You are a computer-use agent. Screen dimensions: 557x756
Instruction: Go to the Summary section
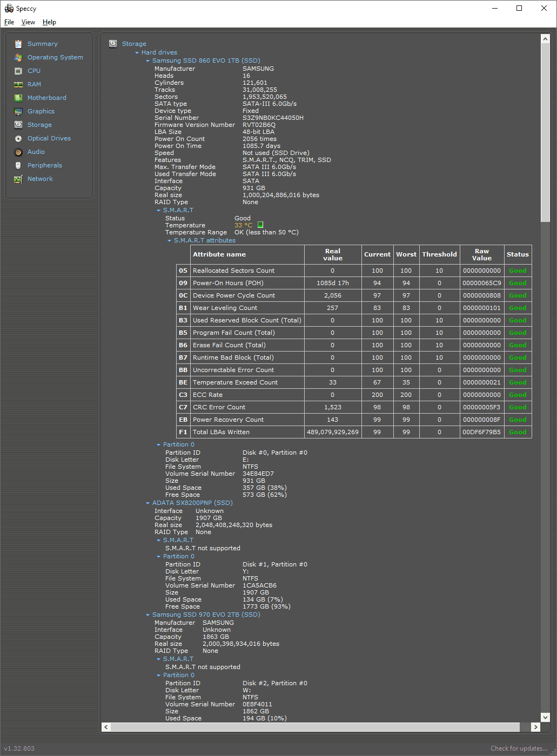click(42, 44)
